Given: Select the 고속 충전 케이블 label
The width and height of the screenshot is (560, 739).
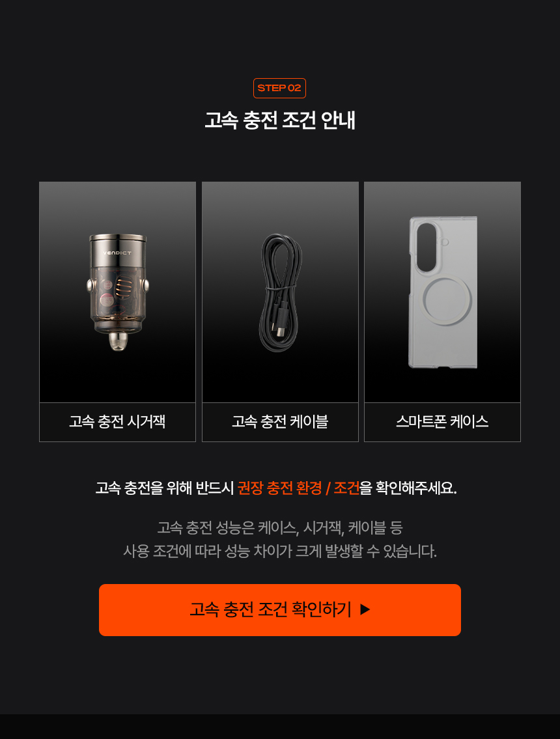Looking at the screenshot, I should pyautogui.click(x=280, y=422).
